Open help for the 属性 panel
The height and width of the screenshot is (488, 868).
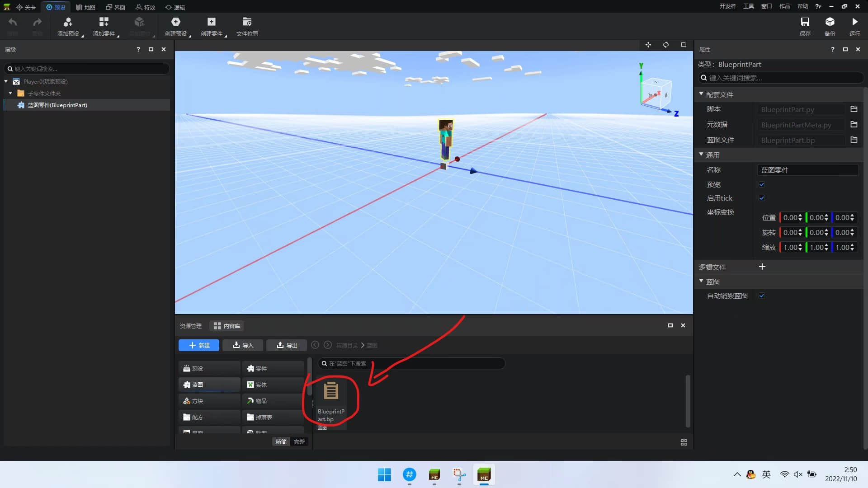(x=833, y=49)
